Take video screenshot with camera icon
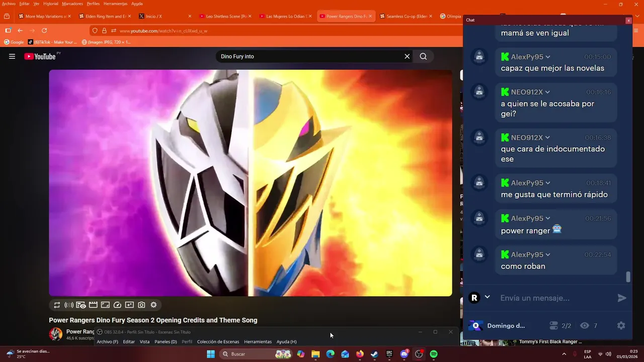 (x=141, y=305)
